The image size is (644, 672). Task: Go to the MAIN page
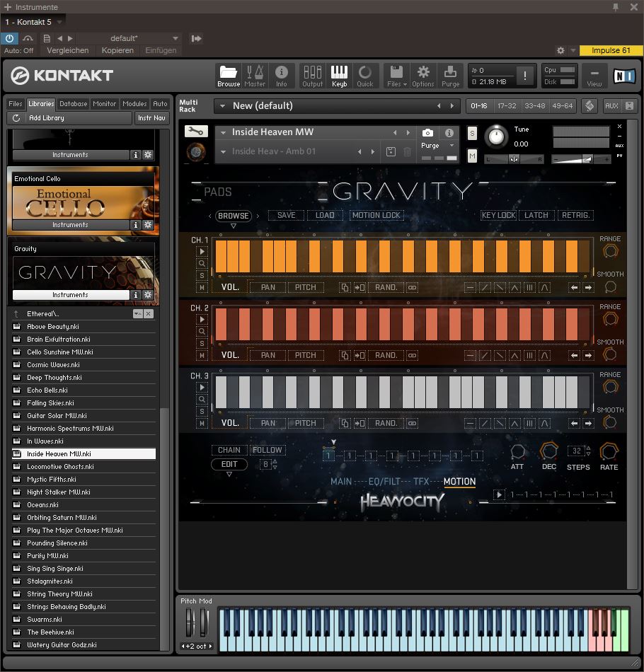pos(341,482)
